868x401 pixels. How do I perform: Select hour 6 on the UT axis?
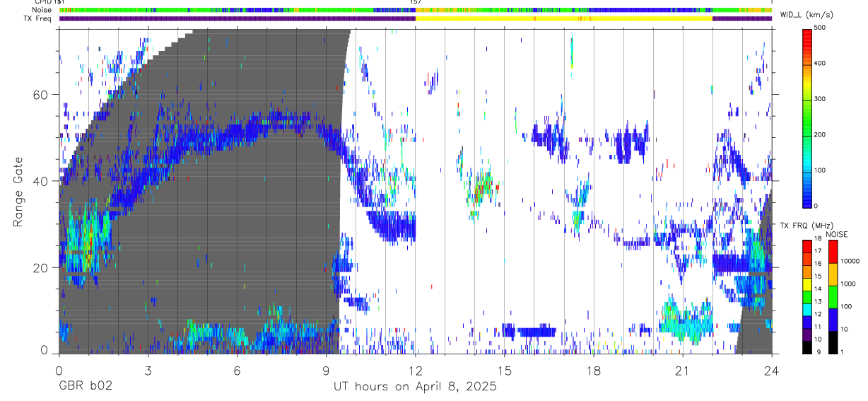point(237,369)
